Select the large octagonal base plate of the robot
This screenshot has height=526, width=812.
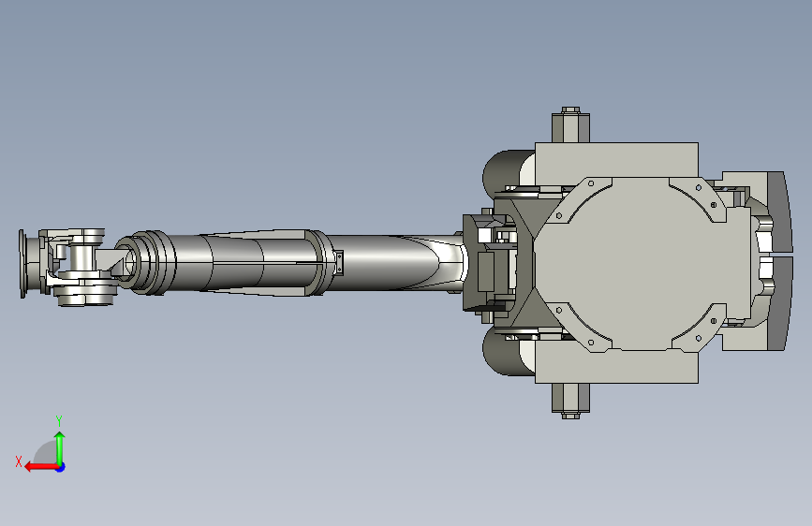[642, 264]
